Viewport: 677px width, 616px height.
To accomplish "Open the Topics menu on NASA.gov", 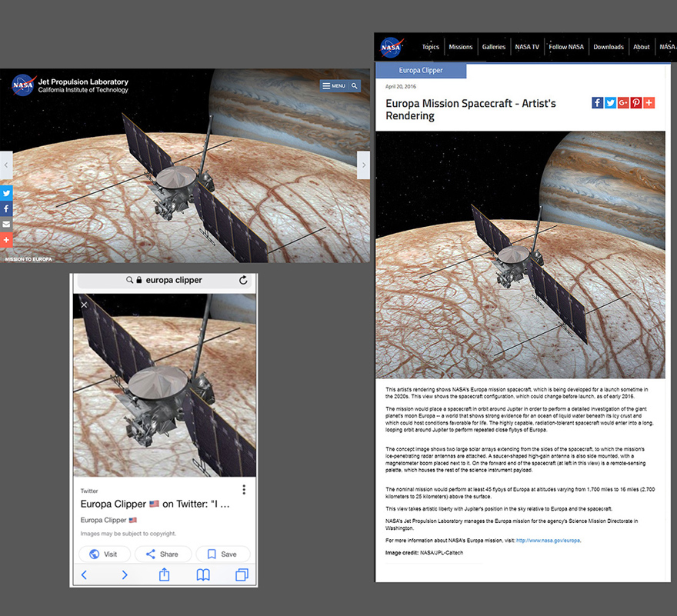I will (431, 47).
